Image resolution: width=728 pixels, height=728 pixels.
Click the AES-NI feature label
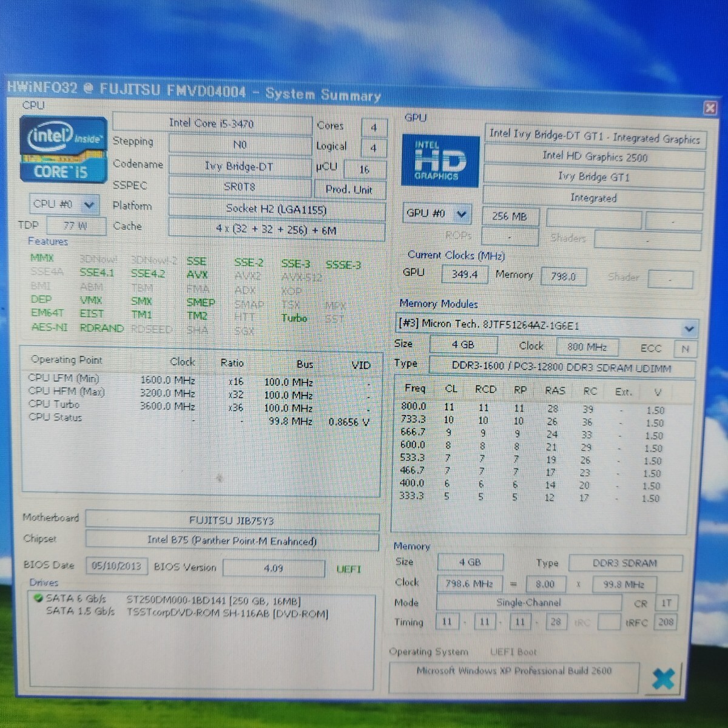tap(49, 328)
